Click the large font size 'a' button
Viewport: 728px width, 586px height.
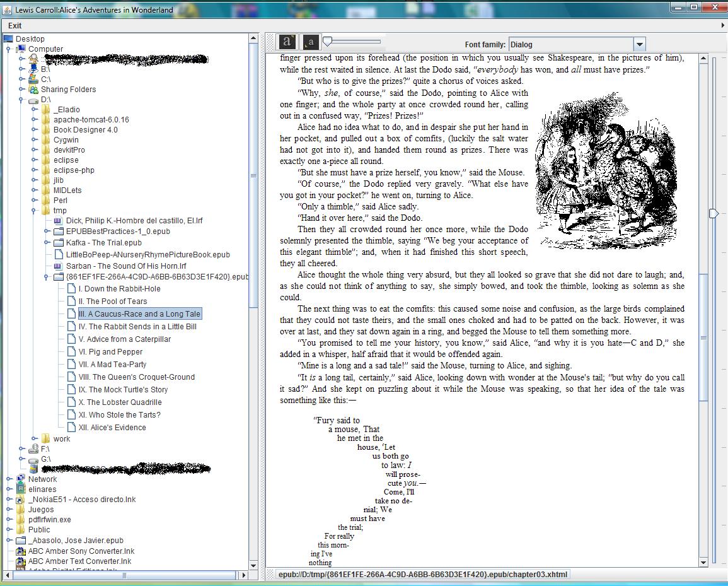pos(287,42)
